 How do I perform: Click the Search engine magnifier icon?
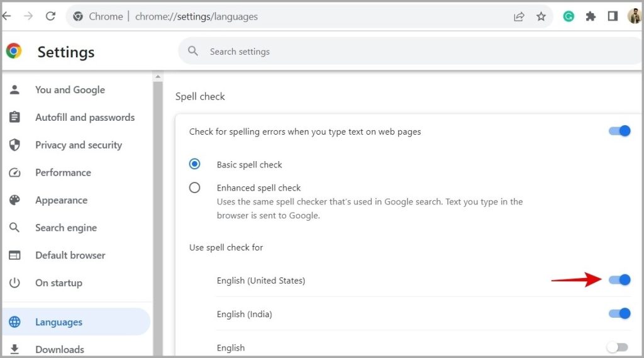click(x=15, y=227)
